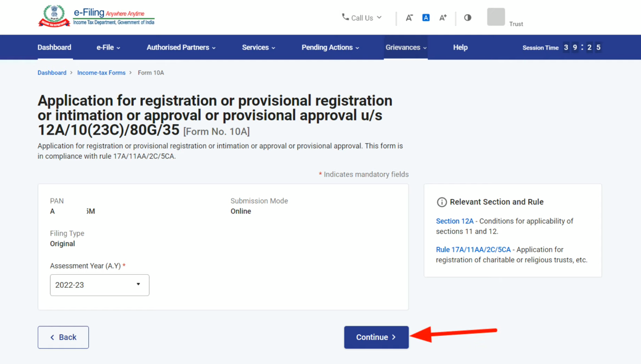The image size is (641, 364).
Task: Reset font size with the highlighted A icon
Action: coord(426,18)
